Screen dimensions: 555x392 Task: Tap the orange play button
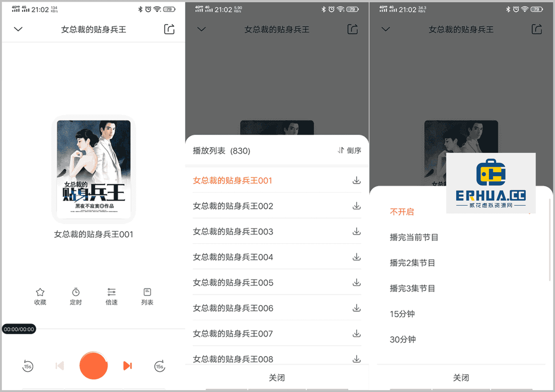coord(94,365)
